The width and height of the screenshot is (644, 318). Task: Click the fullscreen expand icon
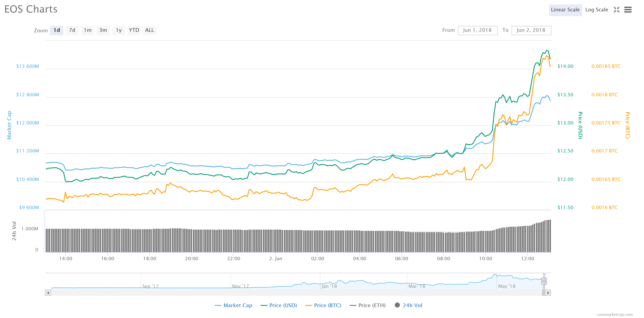click(x=616, y=10)
